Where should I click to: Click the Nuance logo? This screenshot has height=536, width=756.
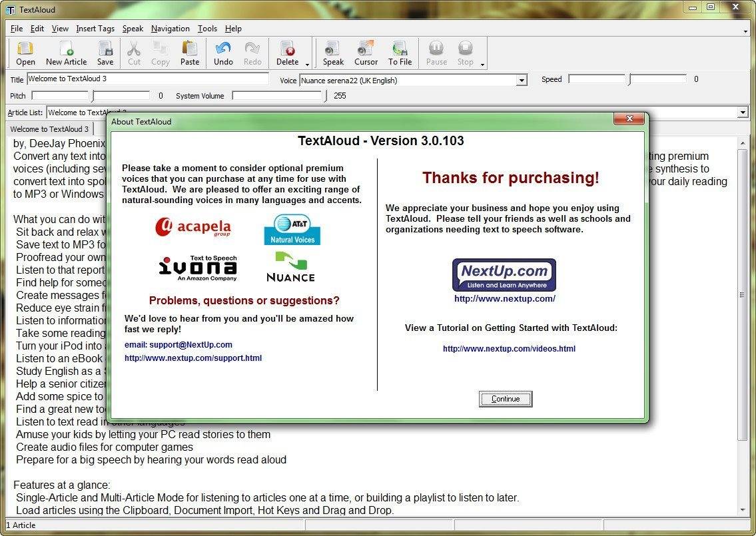tap(290, 266)
